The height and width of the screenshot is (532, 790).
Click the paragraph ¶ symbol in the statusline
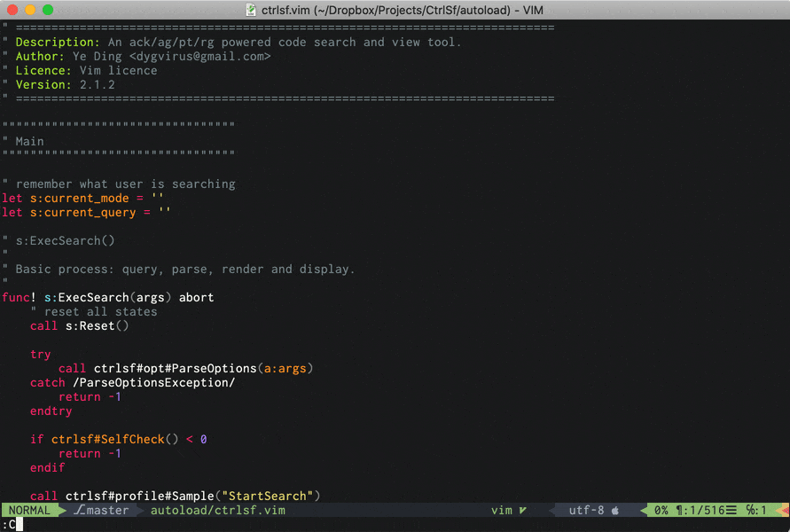(x=678, y=510)
